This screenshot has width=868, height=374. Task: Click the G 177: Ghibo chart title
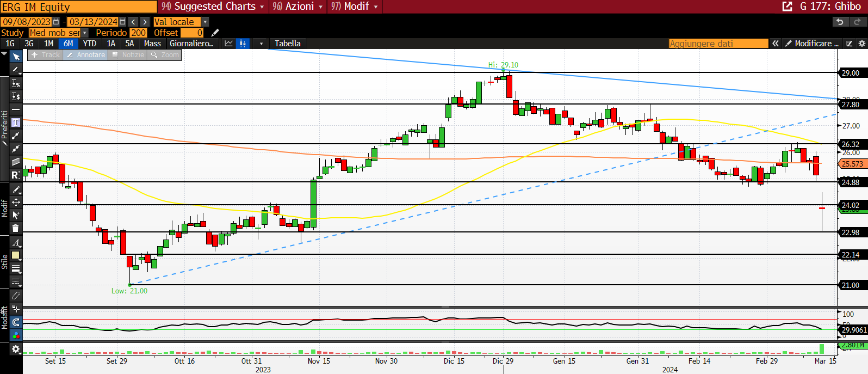[x=830, y=6]
